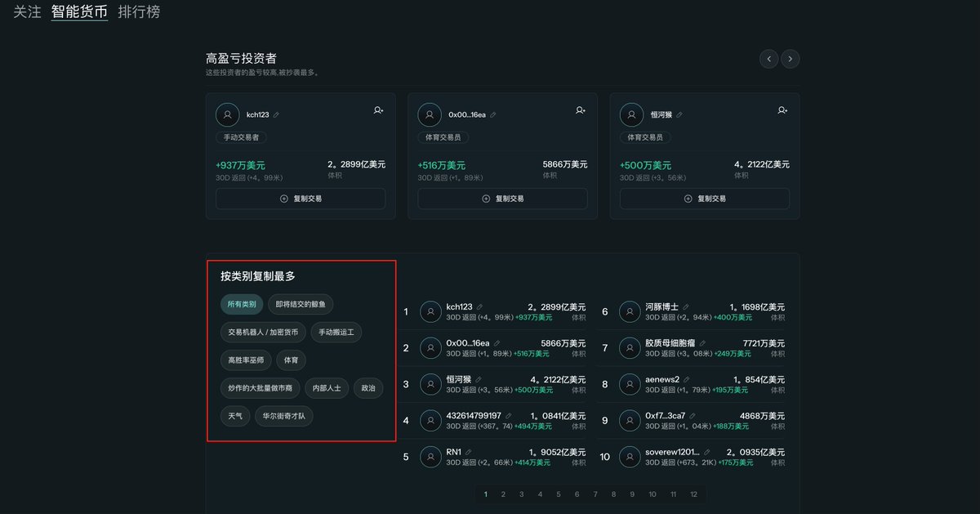
Task: Toggle the 即将结交的鲸鱼 filter chip
Action: pyautogui.click(x=301, y=305)
